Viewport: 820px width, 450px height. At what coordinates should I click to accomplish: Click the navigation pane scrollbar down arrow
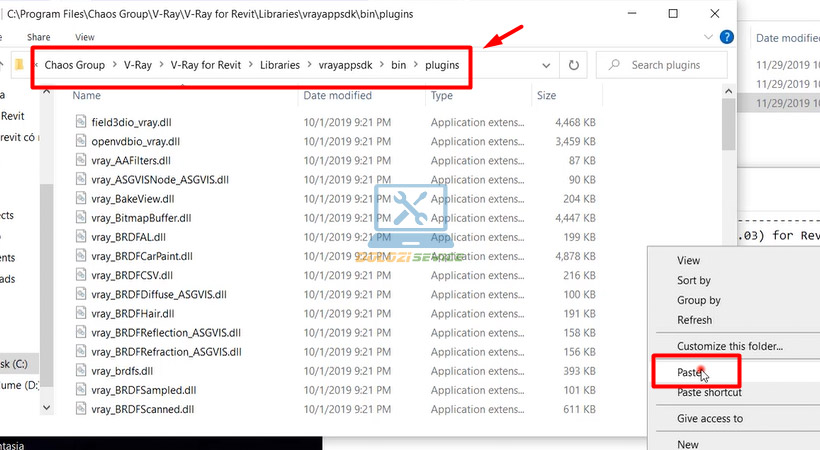point(45,407)
